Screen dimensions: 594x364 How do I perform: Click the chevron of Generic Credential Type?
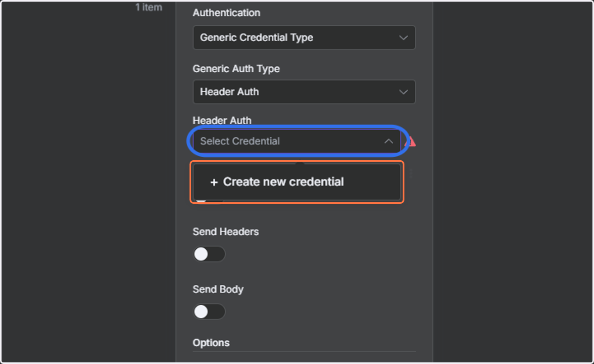(403, 38)
